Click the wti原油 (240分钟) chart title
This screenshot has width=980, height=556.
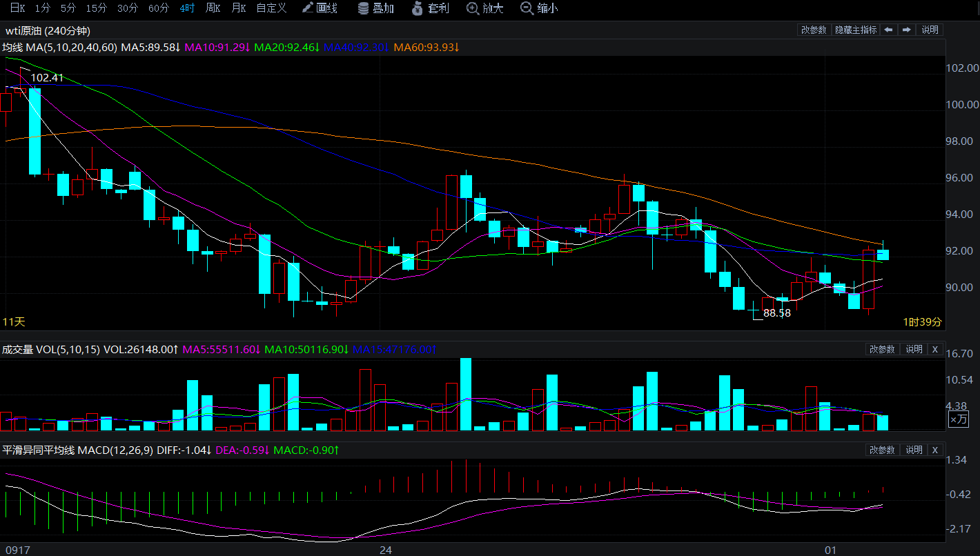48,31
